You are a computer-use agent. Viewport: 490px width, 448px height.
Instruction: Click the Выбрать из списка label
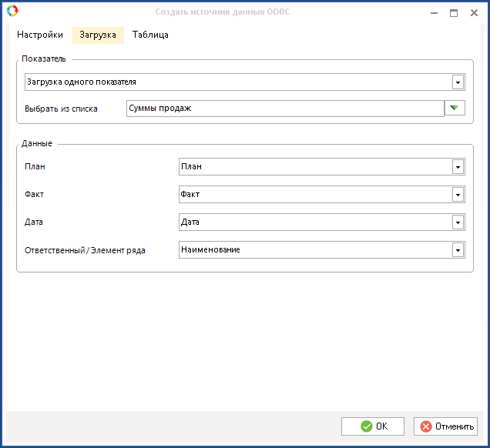click(x=62, y=109)
